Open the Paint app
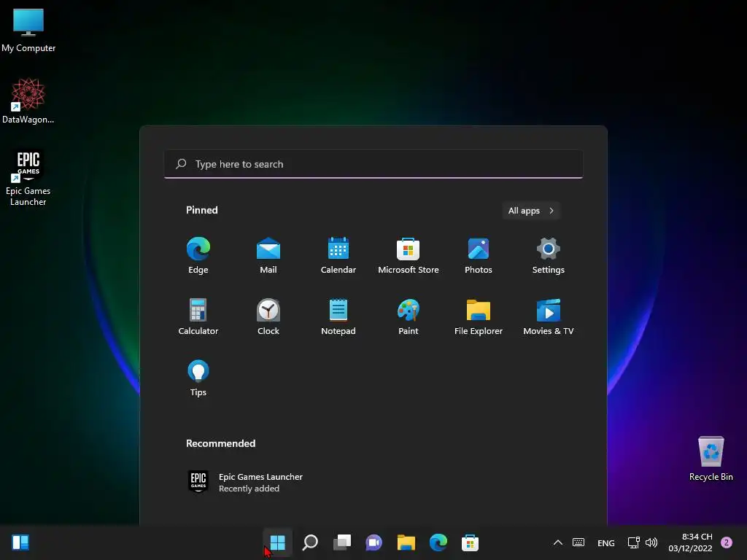Image resolution: width=747 pixels, height=560 pixels. pyautogui.click(x=409, y=316)
